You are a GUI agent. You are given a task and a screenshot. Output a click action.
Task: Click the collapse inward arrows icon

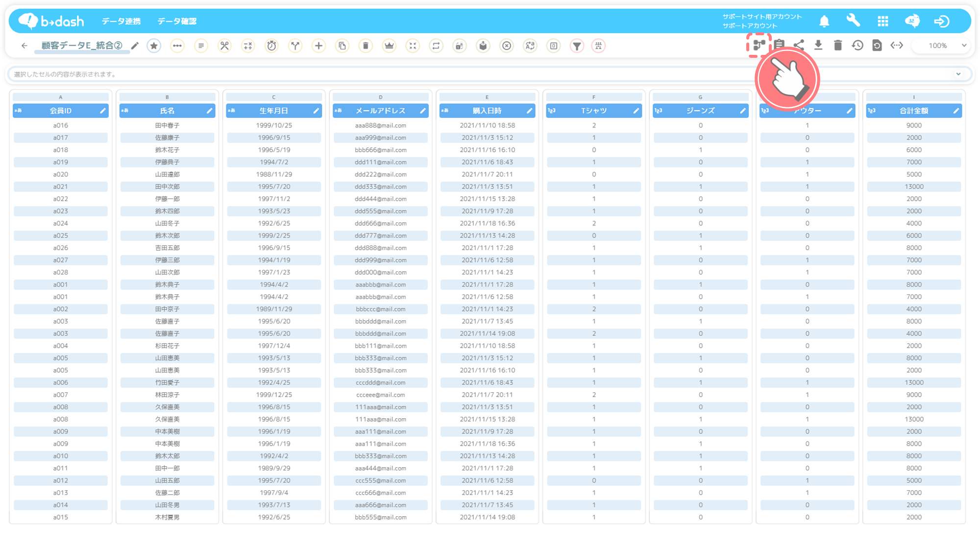(x=413, y=46)
